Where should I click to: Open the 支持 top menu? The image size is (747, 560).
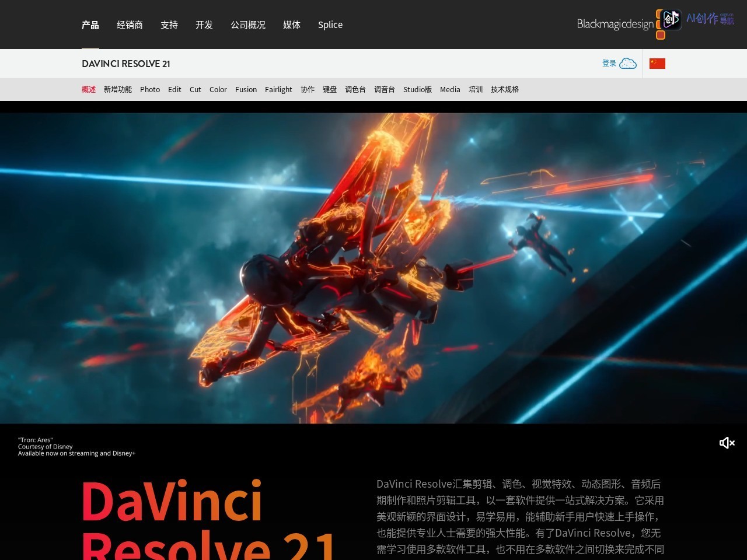tap(169, 24)
